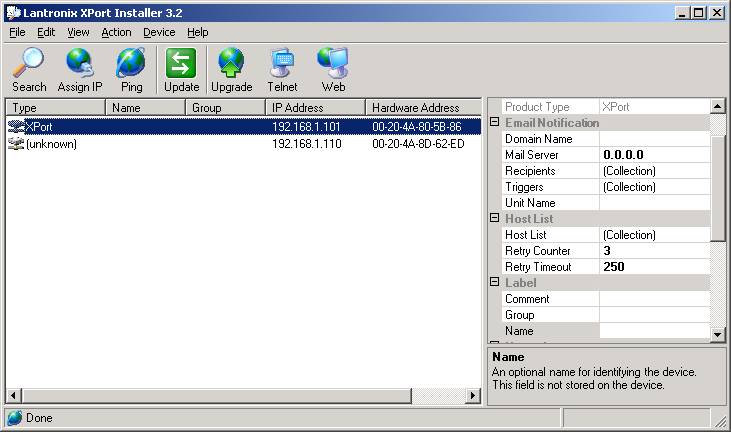The image size is (731, 432).
Task: Sort by IP Address column header
Action: pyautogui.click(x=316, y=108)
